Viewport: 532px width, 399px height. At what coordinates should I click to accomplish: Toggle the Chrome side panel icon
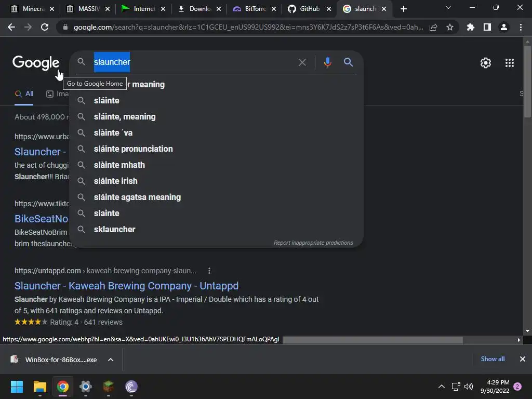click(x=487, y=27)
